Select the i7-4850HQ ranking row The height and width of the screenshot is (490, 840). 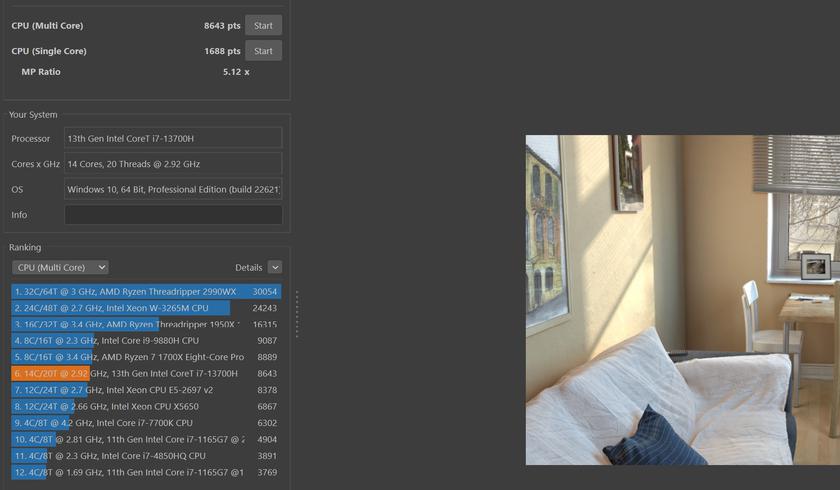pyautogui.click(x=146, y=456)
